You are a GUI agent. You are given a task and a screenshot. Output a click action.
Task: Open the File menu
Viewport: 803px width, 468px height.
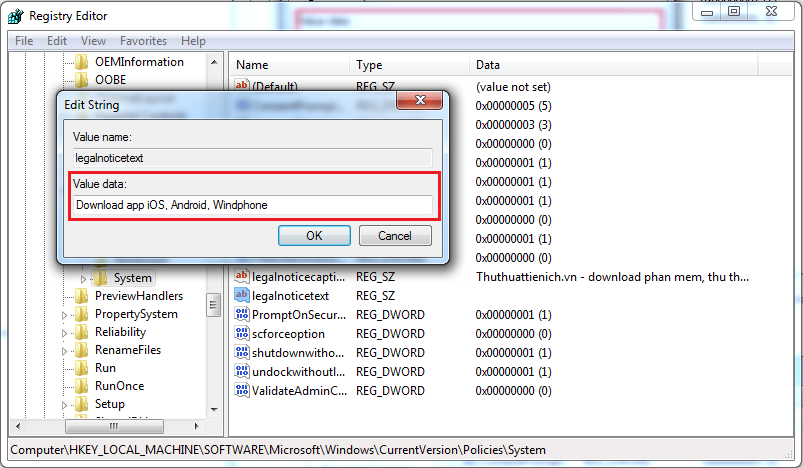(24, 41)
